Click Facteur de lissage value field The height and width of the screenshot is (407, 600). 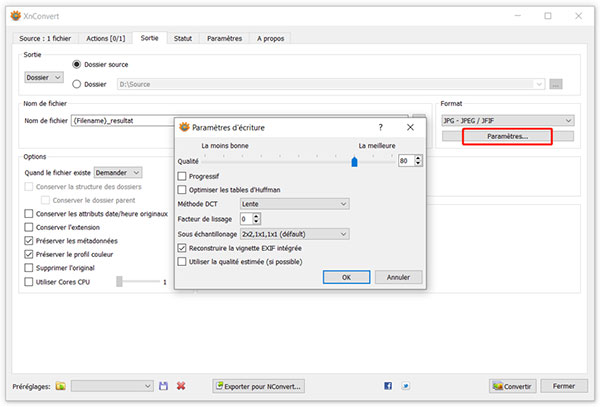[x=246, y=219]
